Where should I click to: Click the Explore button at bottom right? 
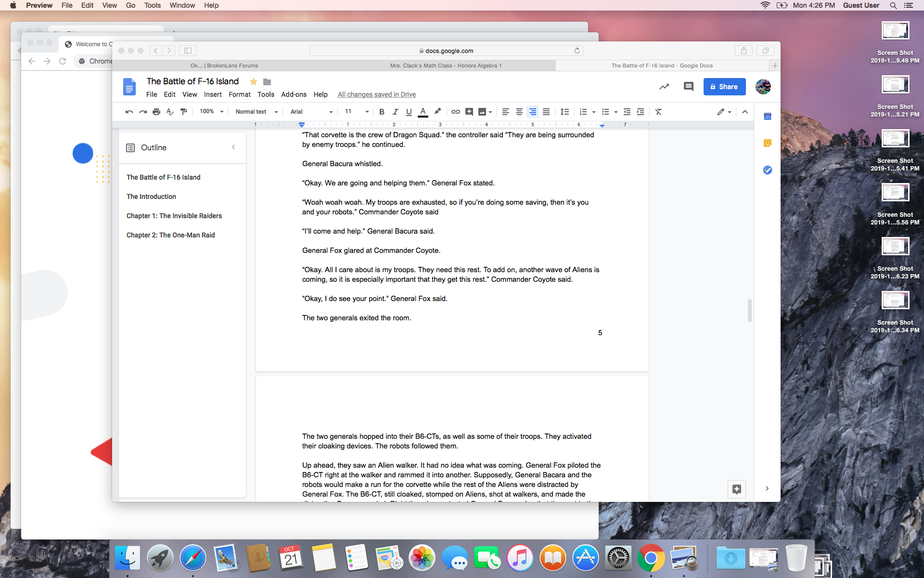[x=736, y=489]
